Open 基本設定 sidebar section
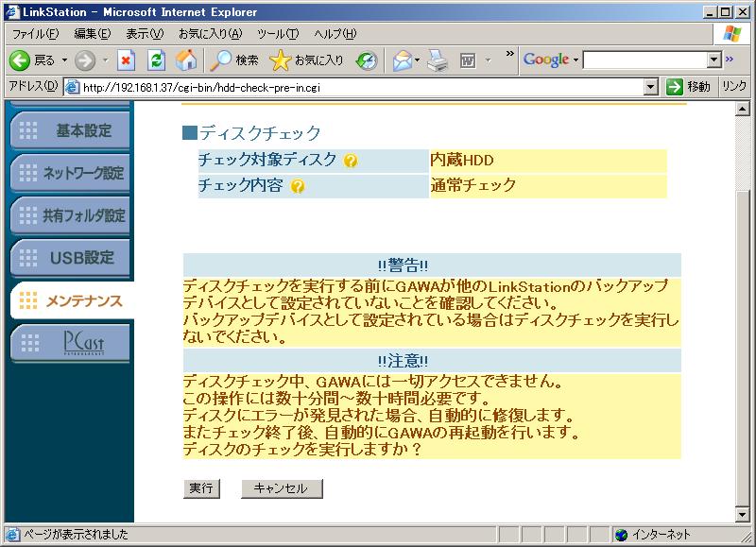Viewport: 756px width, 547px height. tap(70, 130)
